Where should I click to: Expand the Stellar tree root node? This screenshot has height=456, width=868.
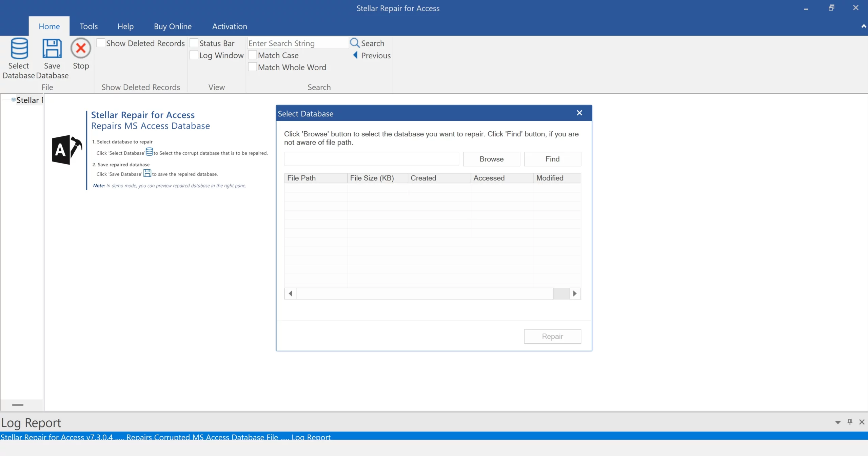pyautogui.click(x=13, y=100)
